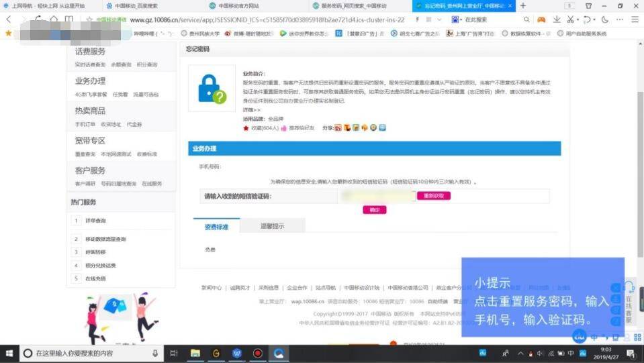644x363 pixels.
Task: Open the taskbar clock showing 9:03
Action: click(606, 353)
